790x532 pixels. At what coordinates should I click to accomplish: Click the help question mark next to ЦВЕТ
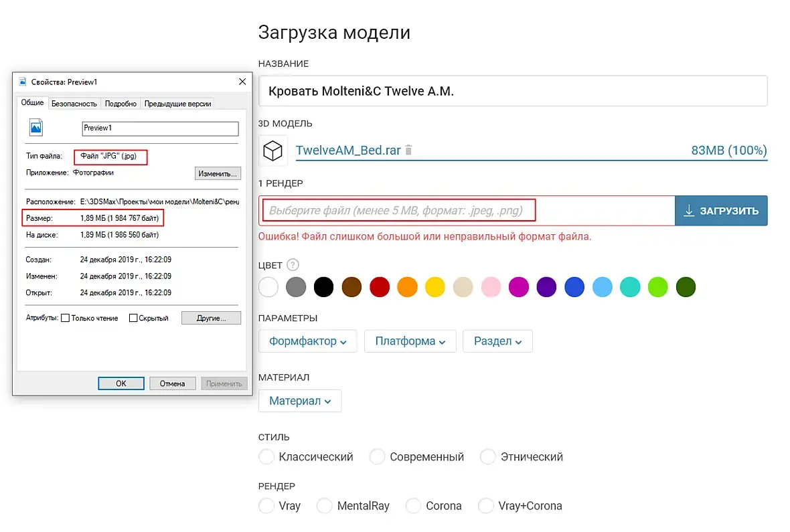click(x=293, y=264)
